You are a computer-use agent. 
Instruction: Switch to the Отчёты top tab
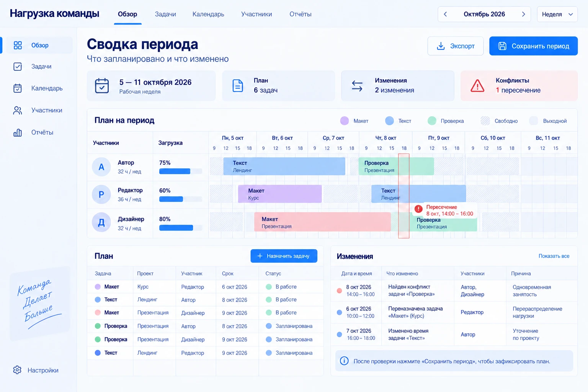click(x=301, y=14)
